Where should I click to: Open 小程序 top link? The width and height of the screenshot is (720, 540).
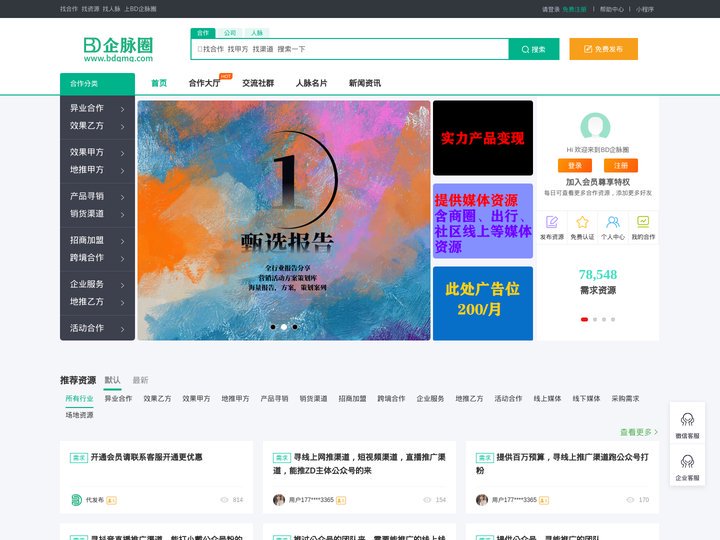point(645,9)
